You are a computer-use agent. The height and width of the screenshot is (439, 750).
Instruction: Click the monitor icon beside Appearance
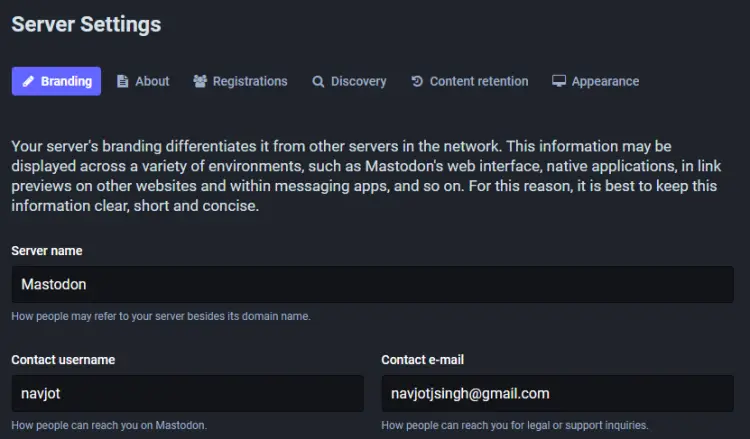559,81
